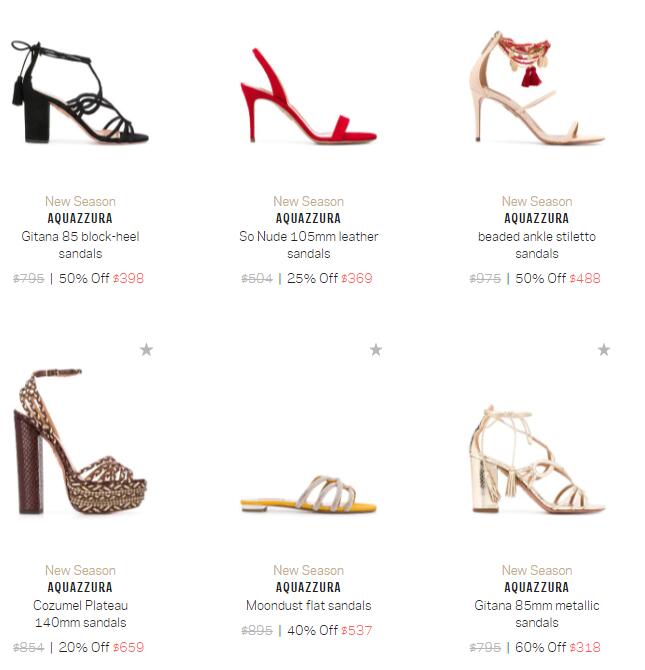Click the $369 sale price
645x670 pixels.
(x=357, y=279)
